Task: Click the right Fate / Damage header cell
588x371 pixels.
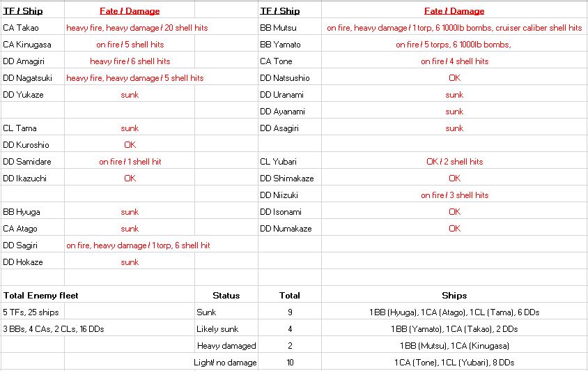Action: (454, 11)
